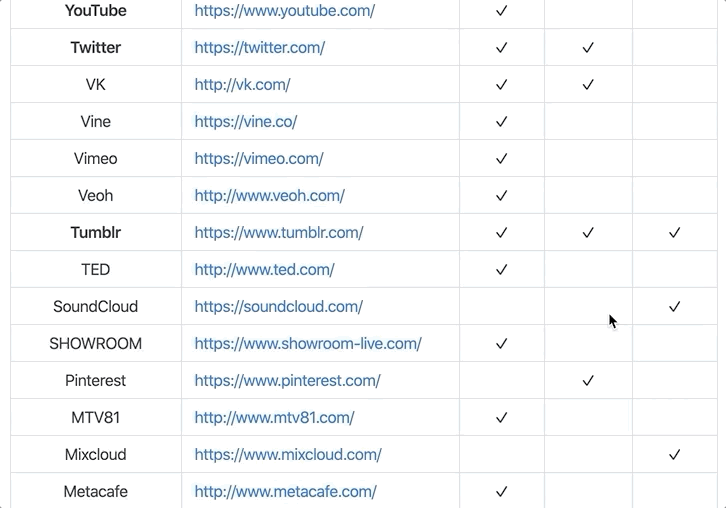
Task: Click the Twitter row's second checkmark
Action: (588, 48)
